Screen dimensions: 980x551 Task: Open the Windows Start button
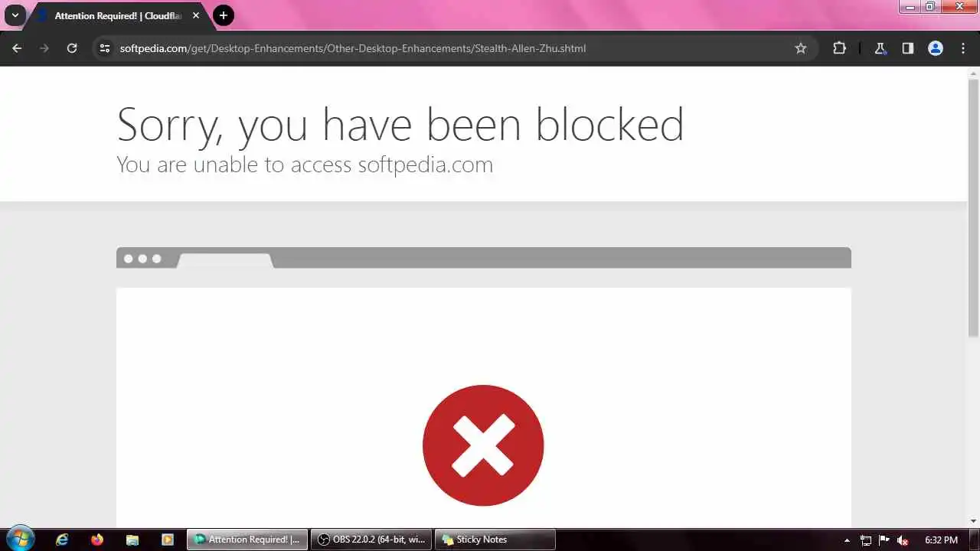coord(20,539)
